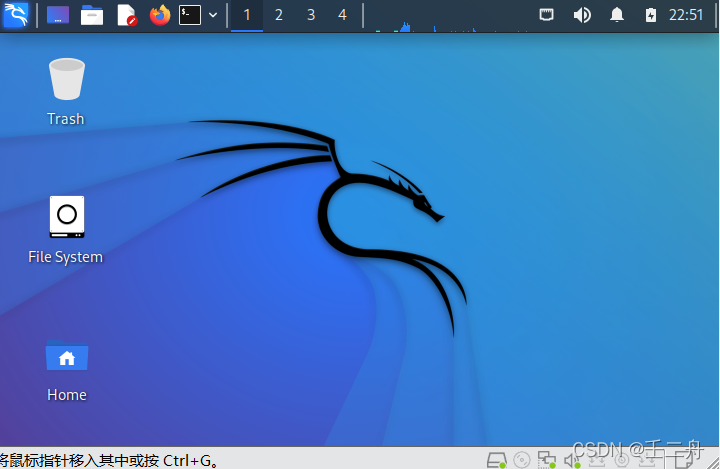Open the terminal emulator
This screenshot has width=720, height=469.
(190, 15)
